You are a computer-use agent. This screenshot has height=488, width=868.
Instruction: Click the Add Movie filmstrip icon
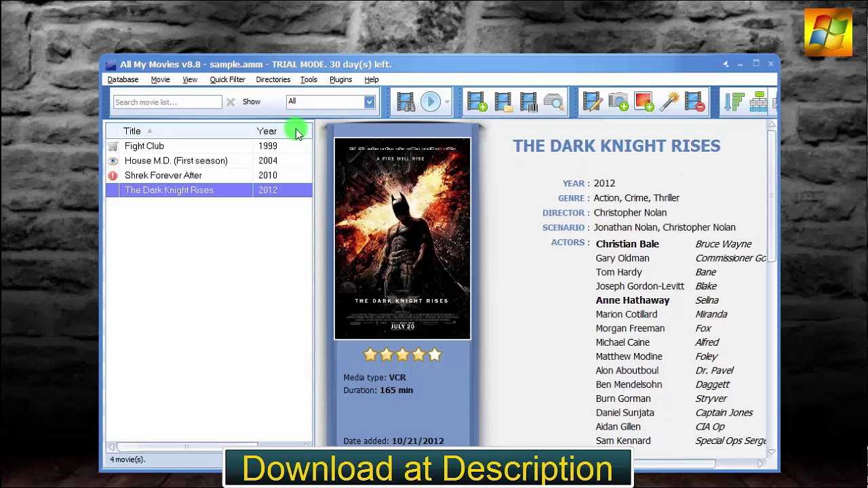[477, 102]
